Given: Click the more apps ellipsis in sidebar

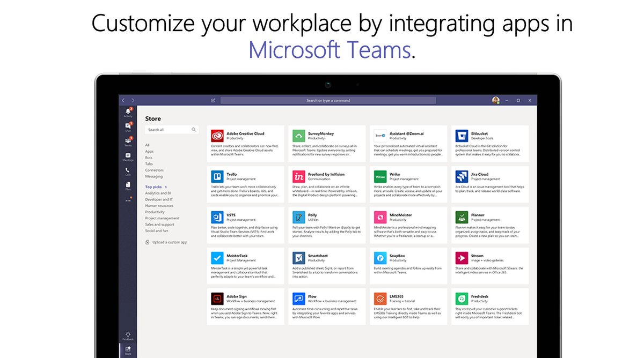Looking at the screenshot, I should (x=128, y=200).
